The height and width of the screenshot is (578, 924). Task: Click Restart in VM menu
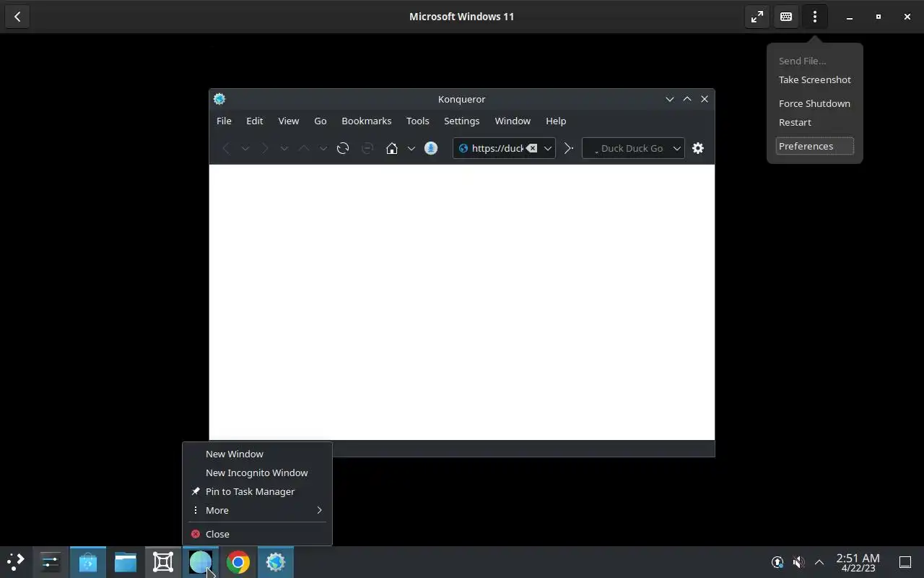click(815, 122)
